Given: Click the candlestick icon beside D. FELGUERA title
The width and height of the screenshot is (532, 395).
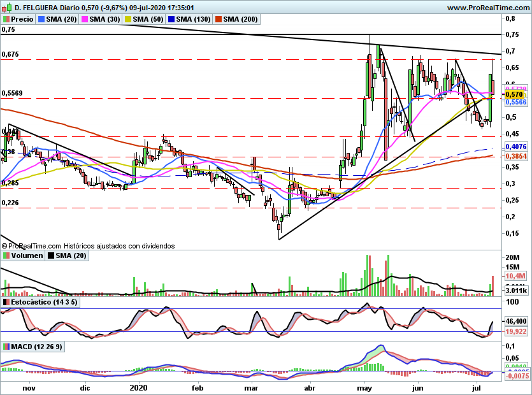Looking at the screenshot, I should pos(7,7).
